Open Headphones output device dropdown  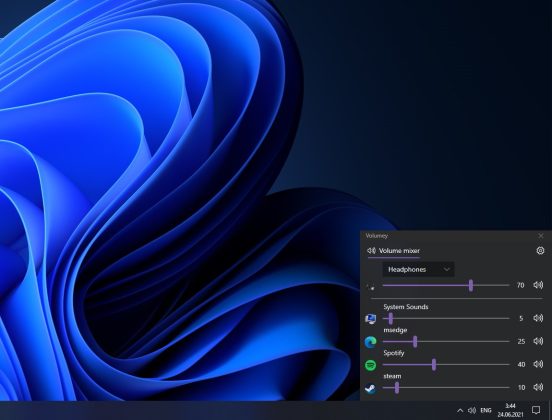[x=418, y=269]
